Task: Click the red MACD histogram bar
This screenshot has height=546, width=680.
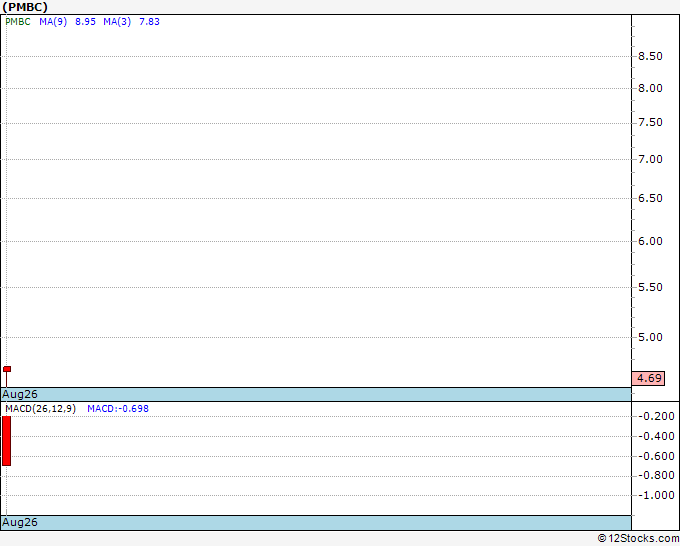Action: [x=7, y=441]
